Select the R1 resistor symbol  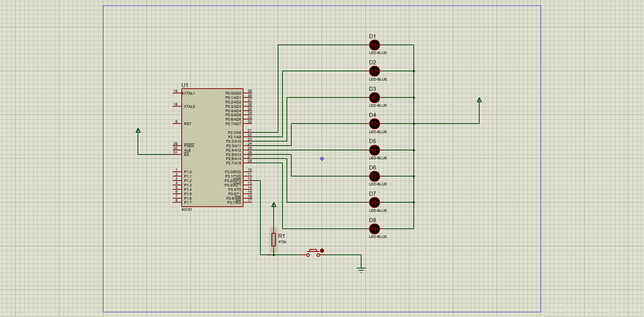point(274,239)
